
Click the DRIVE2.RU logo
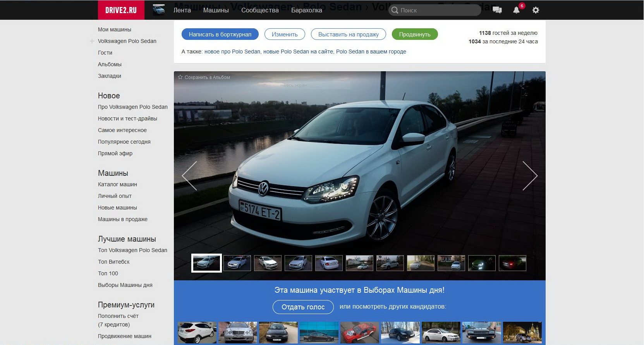(121, 10)
